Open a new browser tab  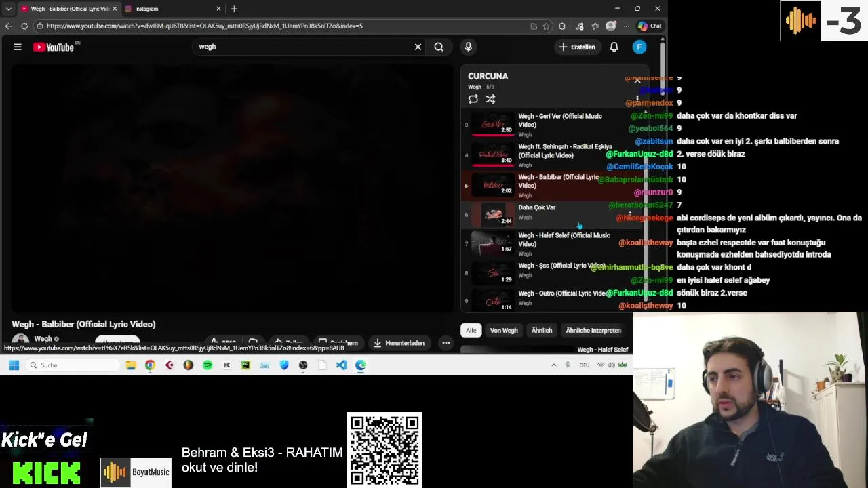tap(234, 9)
